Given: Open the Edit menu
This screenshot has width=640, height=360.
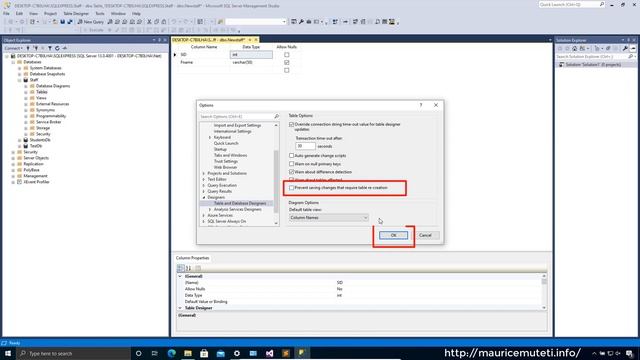Looking at the screenshot, I should (19, 13).
